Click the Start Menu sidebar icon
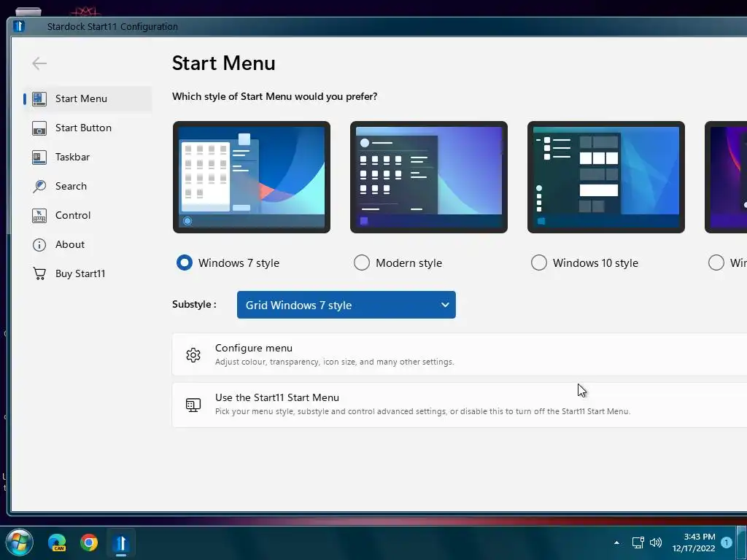This screenshot has height=560, width=747. pyautogui.click(x=39, y=98)
